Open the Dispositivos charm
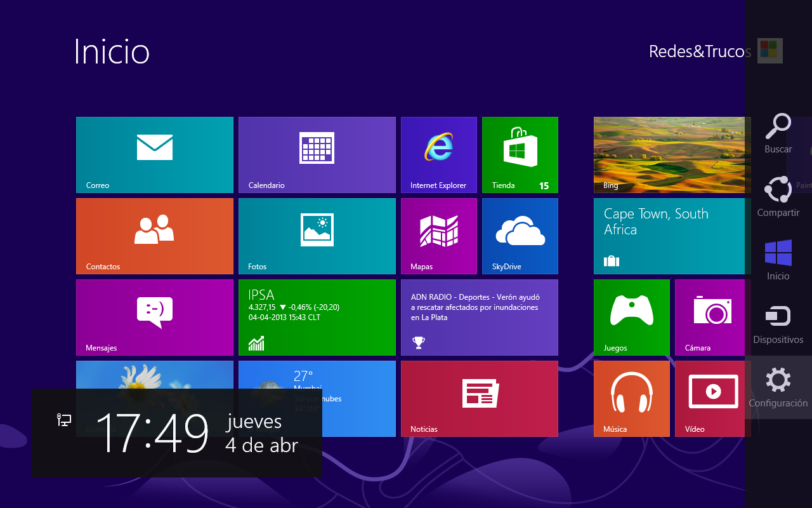The image size is (812, 508). click(x=778, y=324)
